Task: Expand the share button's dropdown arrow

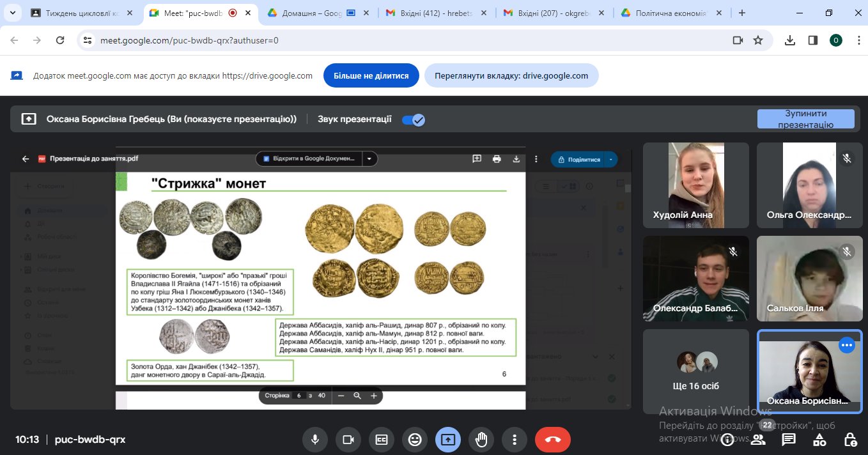Action: [611, 159]
